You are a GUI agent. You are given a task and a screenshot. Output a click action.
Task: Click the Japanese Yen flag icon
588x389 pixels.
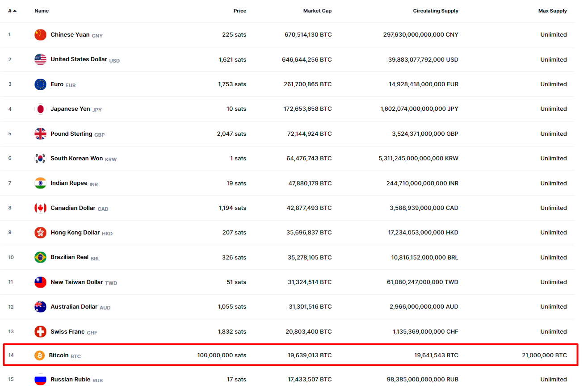tap(40, 109)
